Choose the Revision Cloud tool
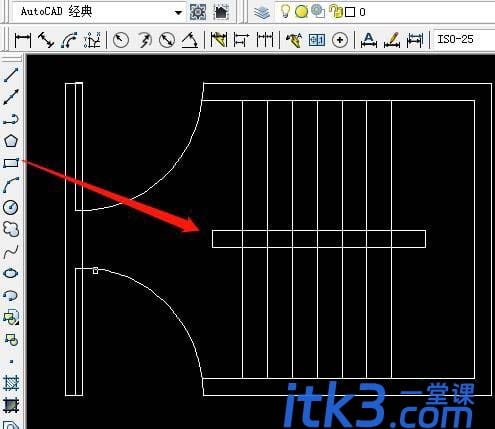 pyautogui.click(x=11, y=229)
